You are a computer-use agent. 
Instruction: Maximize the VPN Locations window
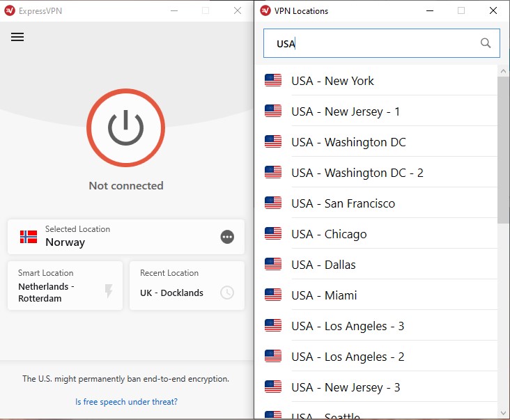(461, 10)
